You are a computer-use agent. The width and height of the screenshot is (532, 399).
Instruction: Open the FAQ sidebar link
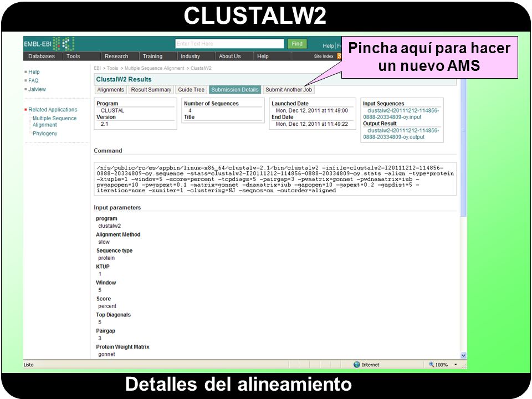(x=33, y=80)
